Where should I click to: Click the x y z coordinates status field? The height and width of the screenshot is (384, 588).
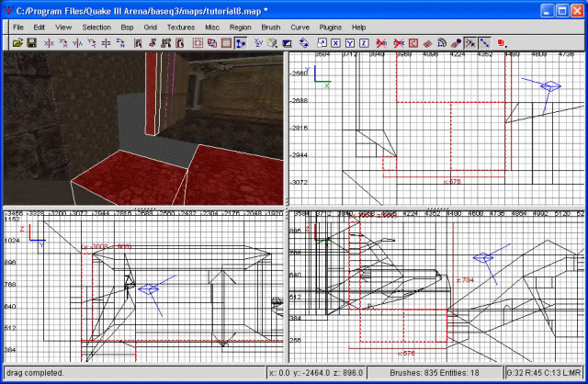316,373
